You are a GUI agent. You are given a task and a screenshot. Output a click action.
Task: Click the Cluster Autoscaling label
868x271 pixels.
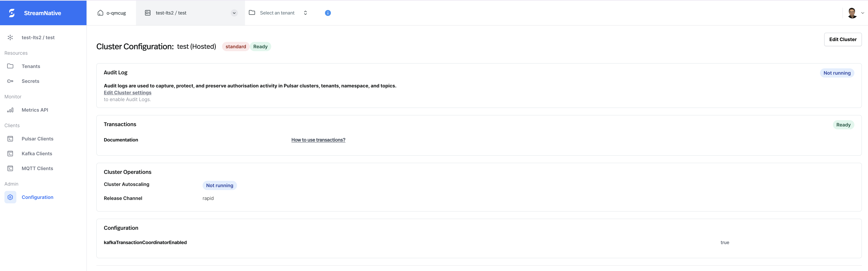click(126, 184)
